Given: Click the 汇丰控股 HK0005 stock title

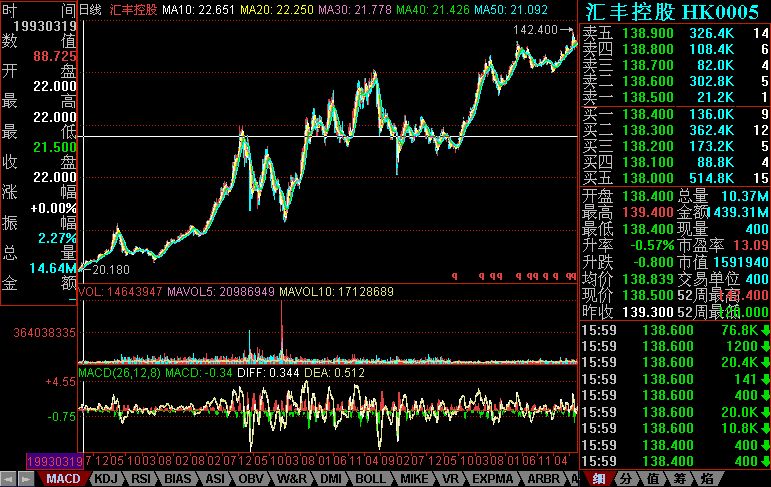Looking at the screenshot, I should point(675,13).
